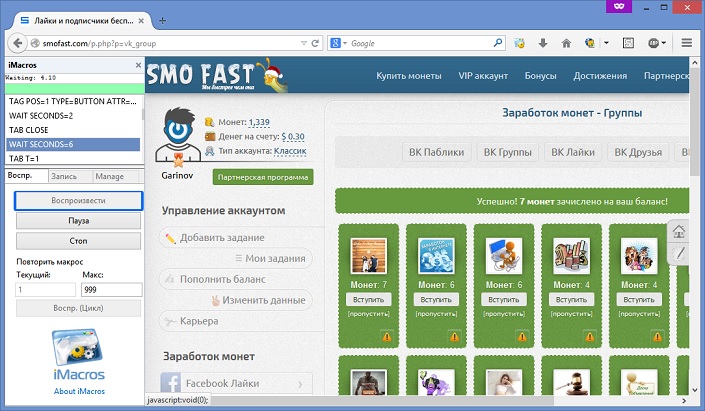Click the globe shield toolbar icon

(589, 43)
